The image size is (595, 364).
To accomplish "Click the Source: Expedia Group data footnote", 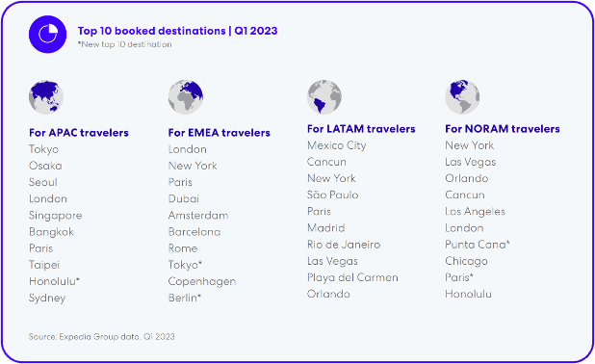I will click(x=102, y=337).
